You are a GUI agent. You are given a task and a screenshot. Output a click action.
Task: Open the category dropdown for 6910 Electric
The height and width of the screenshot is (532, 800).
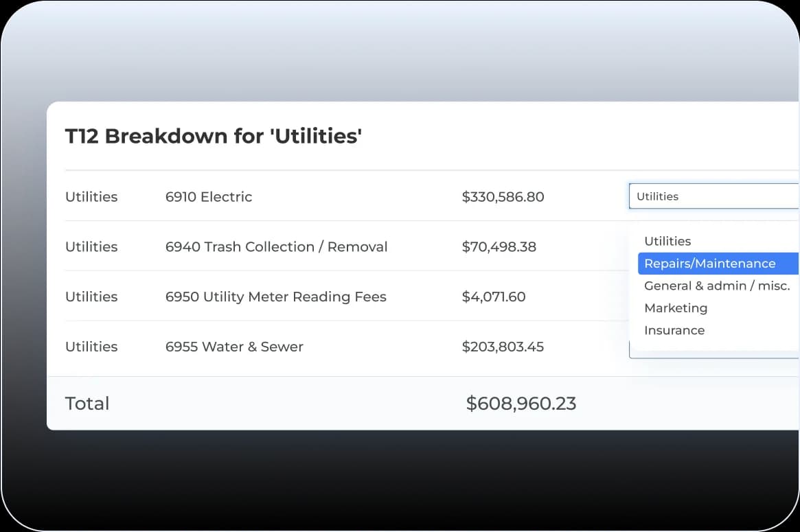[713, 196]
